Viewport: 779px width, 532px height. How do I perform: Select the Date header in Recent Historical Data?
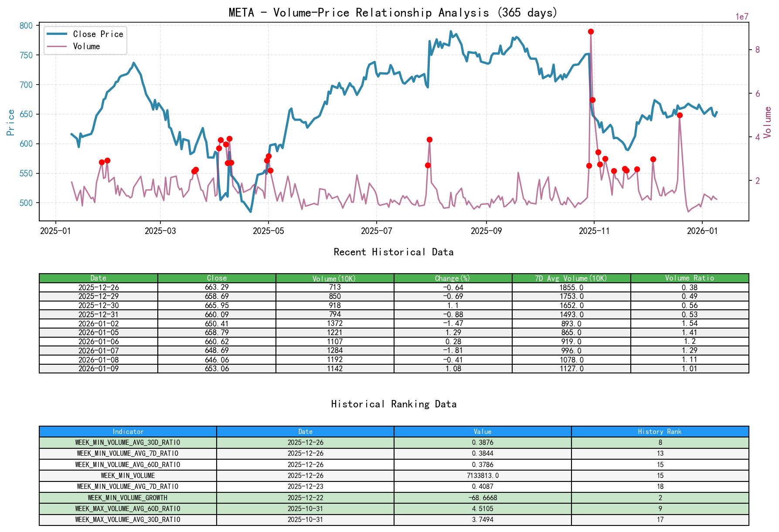99,278
